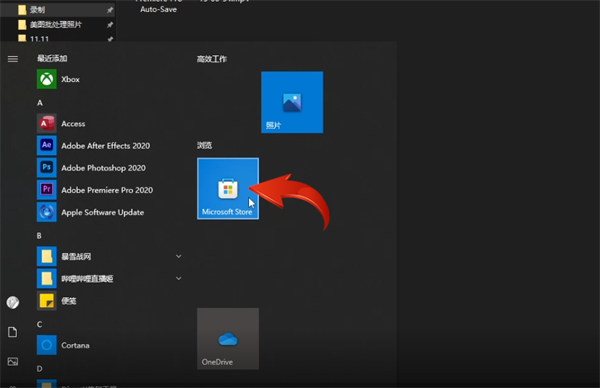
Task: Expand the Start hamburger menu
Action: (x=13, y=59)
